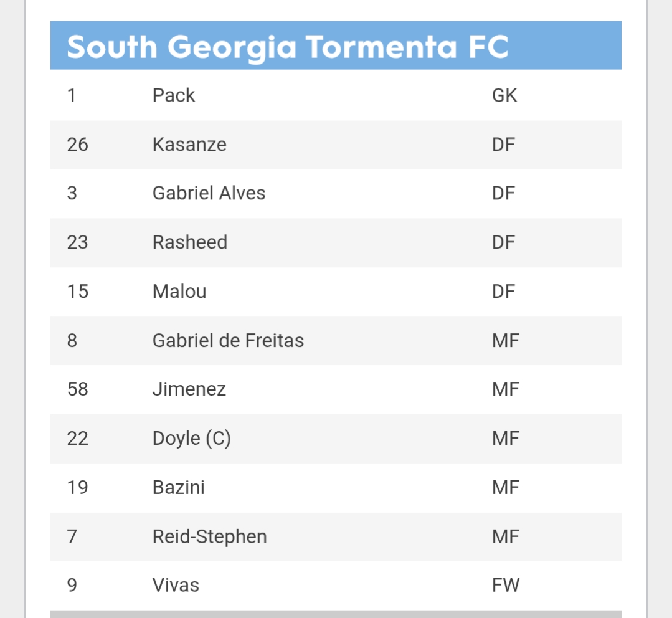Click jersey number 23
The height and width of the screenshot is (618, 672).
click(78, 242)
